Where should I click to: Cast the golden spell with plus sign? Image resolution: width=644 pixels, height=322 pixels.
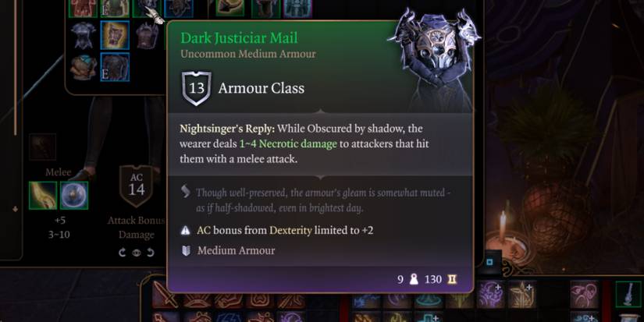[x=522, y=295]
